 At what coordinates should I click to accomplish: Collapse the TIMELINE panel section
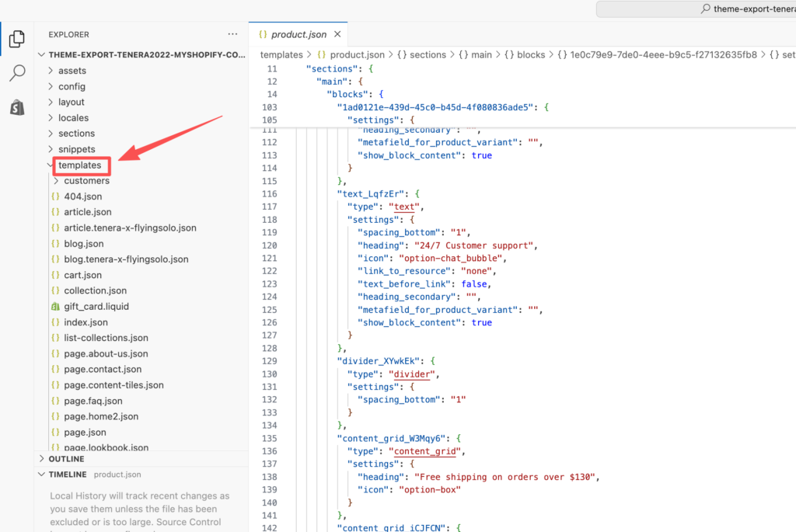tap(68, 475)
